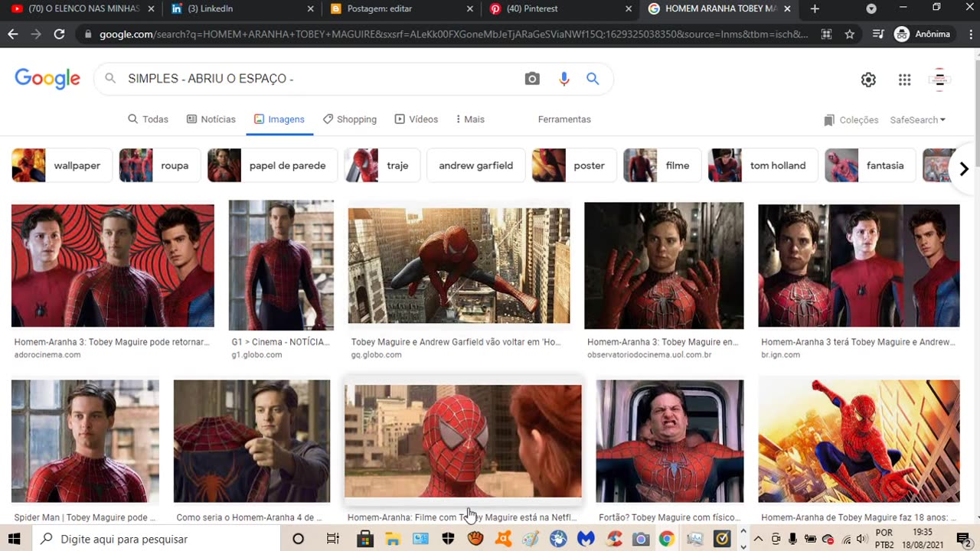The height and width of the screenshot is (551, 980).
Task: Open Avast antivirus taskbar icon
Action: [503, 539]
